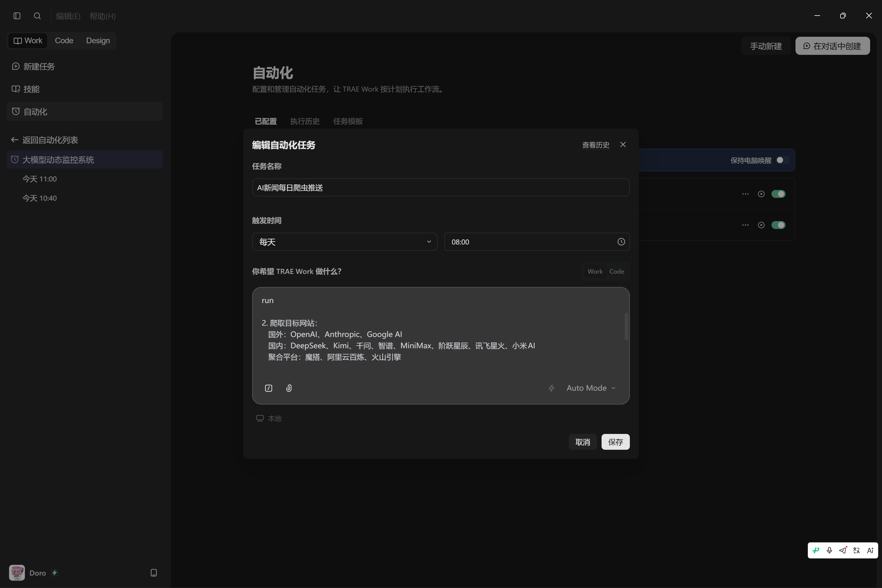Click the green logo icon in the floating toolbar
The width and height of the screenshot is (882, 588).
pyautogui.click(x=816, y=550)
